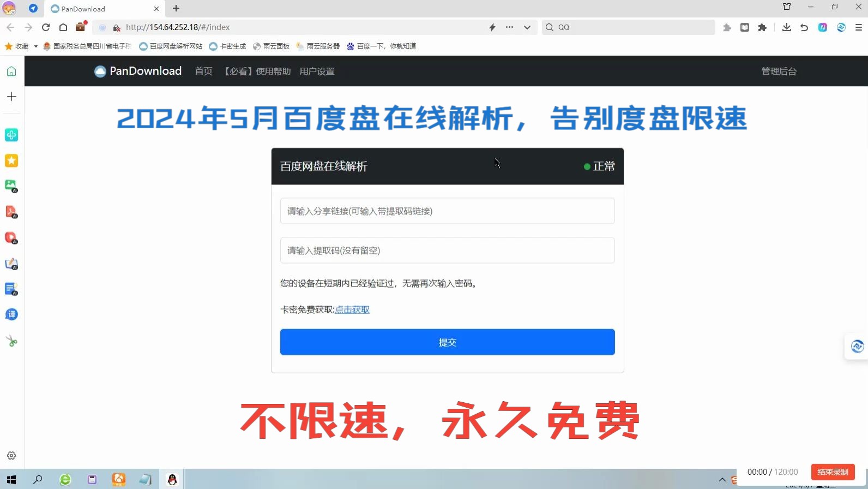The width and height of the screenshot is (868, 489).
Task: Open the AI writing sidebar icon
Action: [11, 264]
